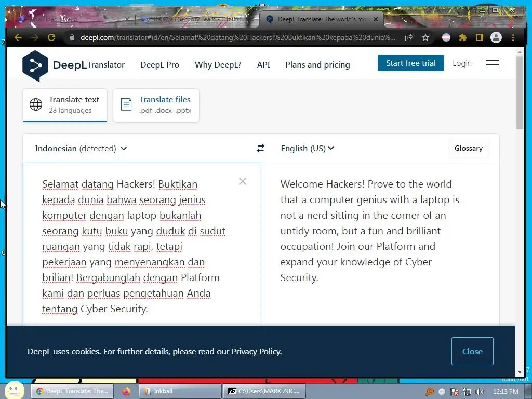532x399 pixels.
Task: Select the Translate files tab
Action: 156,105
